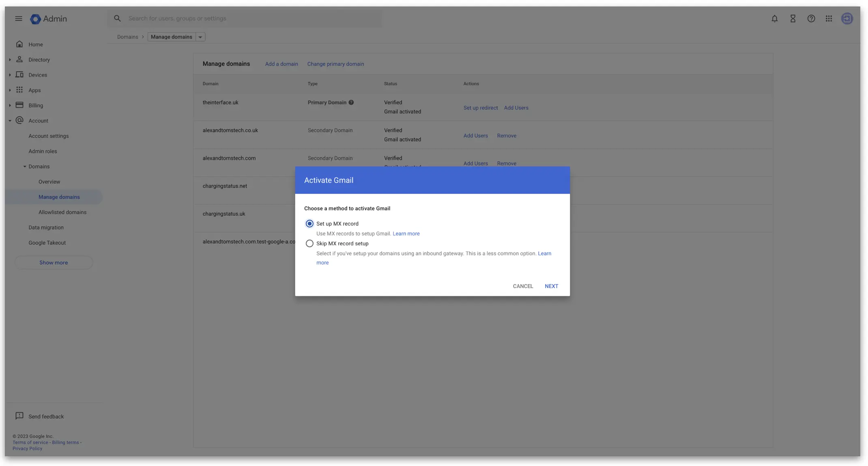Click CANCEL in Activate Gmail dialog
This screenshot has width=868, height=466.
coord(523,286)
